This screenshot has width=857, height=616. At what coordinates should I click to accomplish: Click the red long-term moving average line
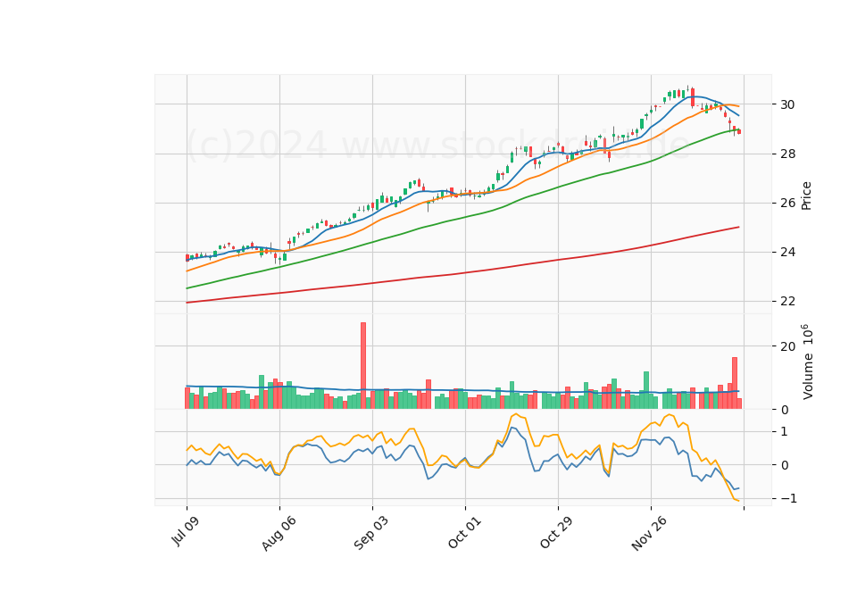[x=464, y=272]
